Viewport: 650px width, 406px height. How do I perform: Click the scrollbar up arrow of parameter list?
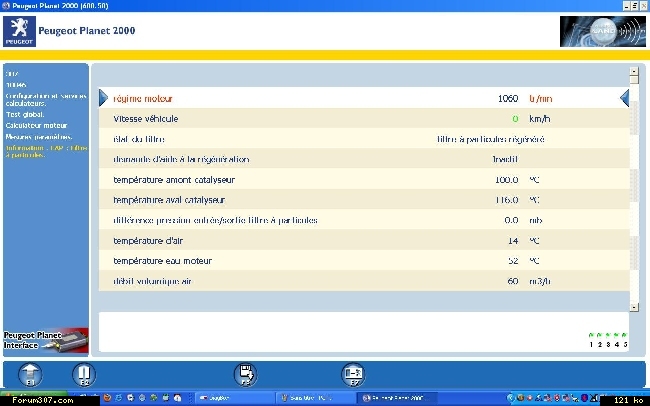[634, 71]
